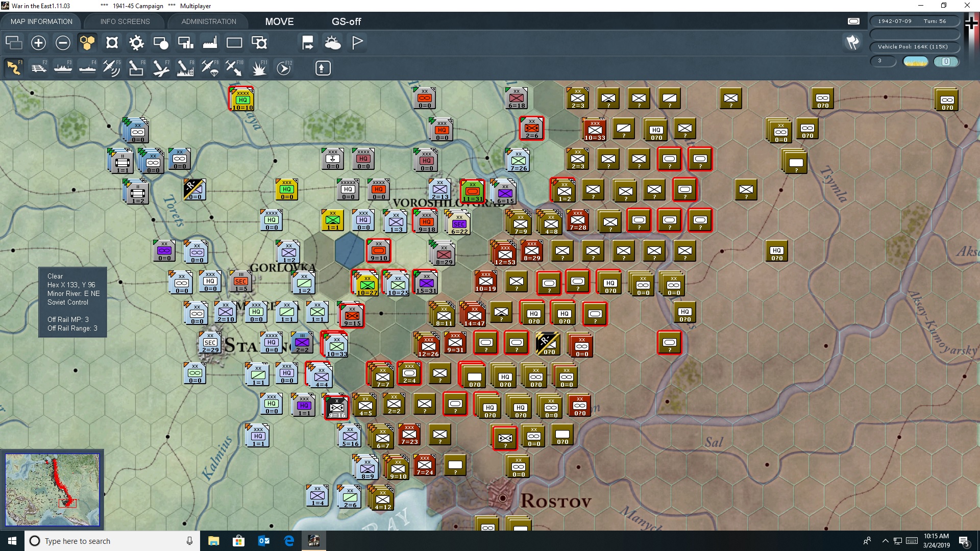
Task: Toggle the unit counter display icon top right
Action: [x=853, y=21]
